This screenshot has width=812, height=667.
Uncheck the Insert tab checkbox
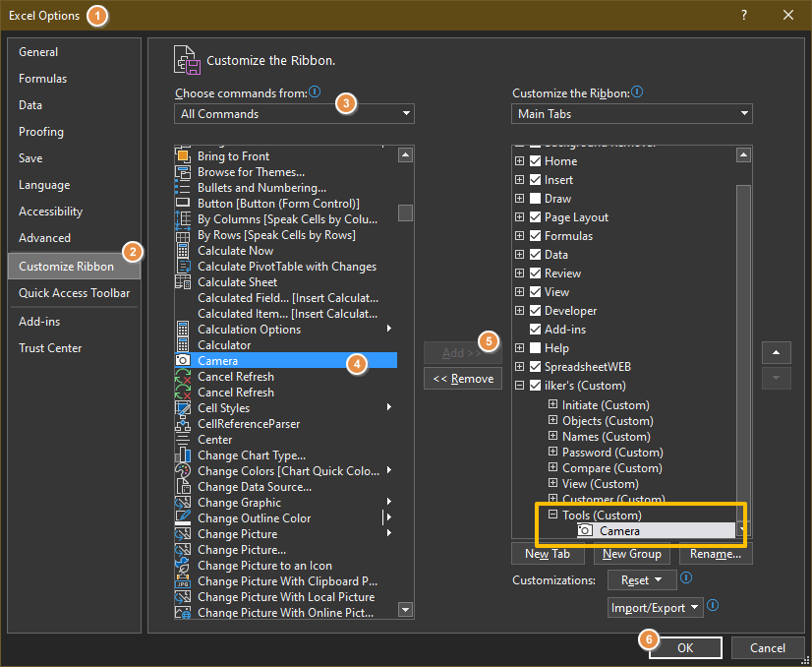click(x=536, y=180)
